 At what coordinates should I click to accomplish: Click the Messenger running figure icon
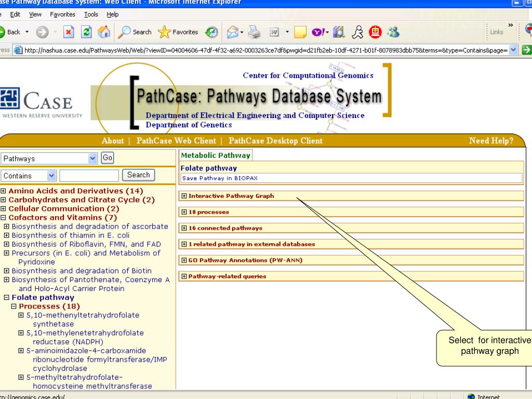pos(357,32)
